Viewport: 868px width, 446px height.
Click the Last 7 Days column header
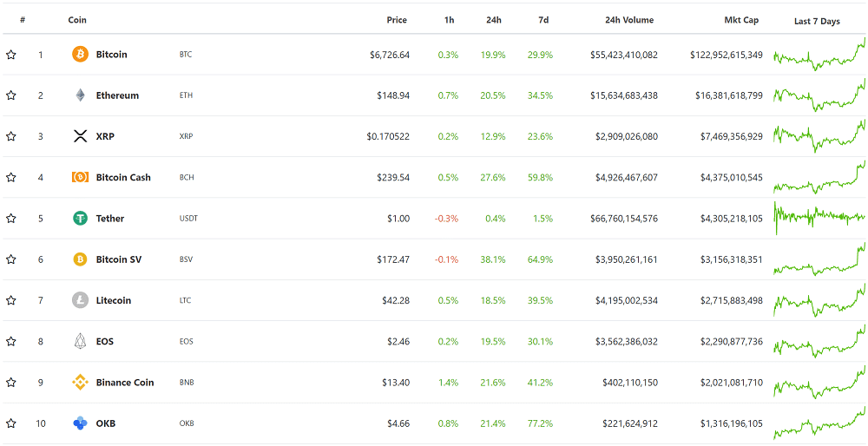pos(817,22)
